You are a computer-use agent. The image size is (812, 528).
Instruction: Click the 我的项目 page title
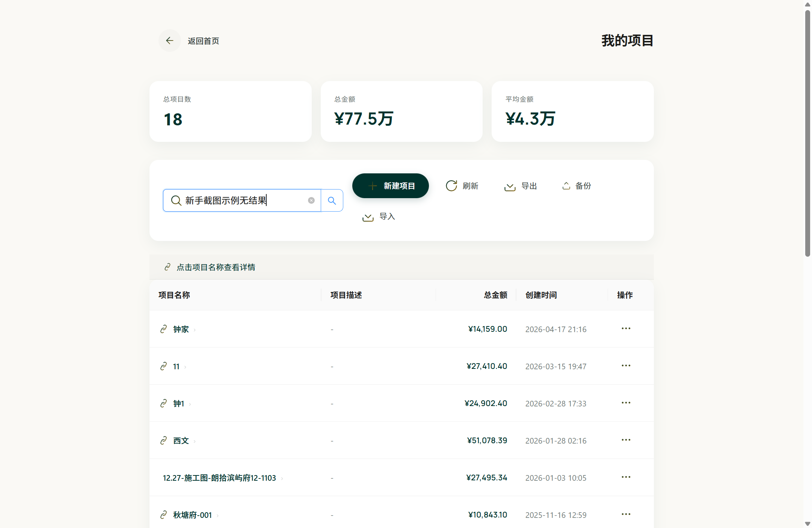[627, 41]
